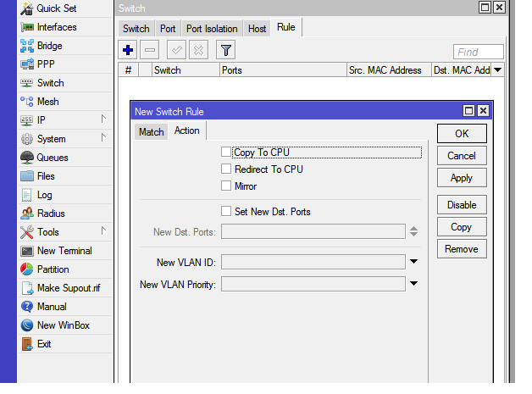Open the PPP section
Image resolution: width=532 pixels, height=394 pixels.
tap(64, 64)
